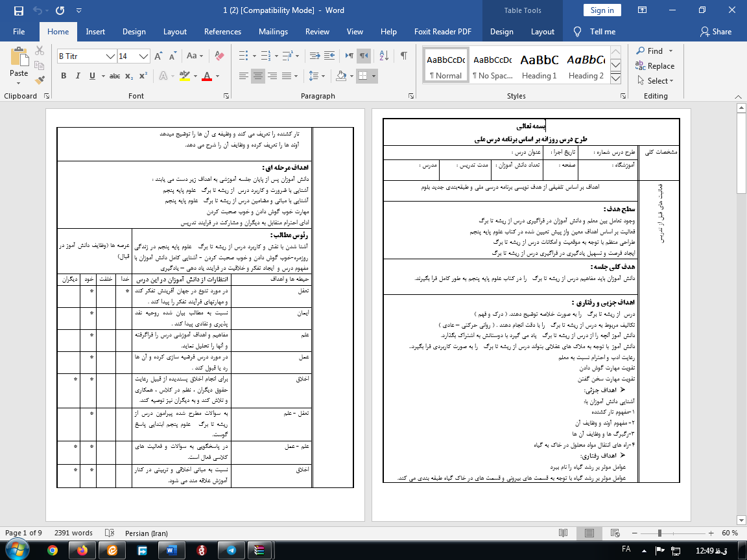Click the Shading paint bucket icon
747x560 pixels.
coord(341,76)
